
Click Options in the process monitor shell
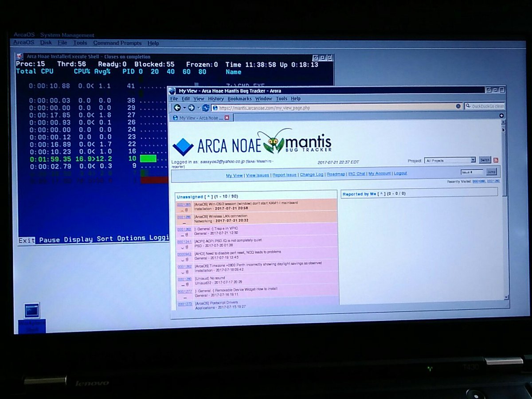[x=131, y=238]
